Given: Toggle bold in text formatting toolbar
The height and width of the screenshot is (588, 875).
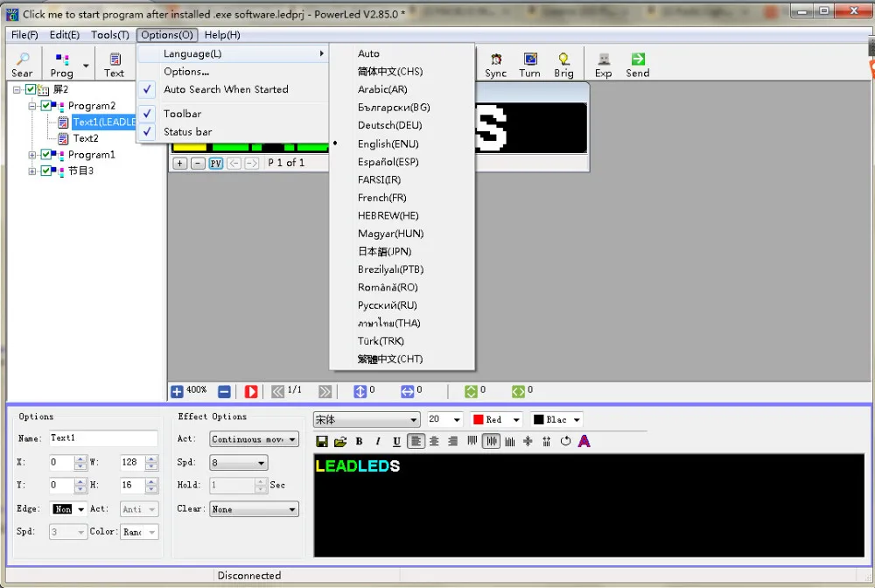Looking at the screenshot, I should [359, 441].
